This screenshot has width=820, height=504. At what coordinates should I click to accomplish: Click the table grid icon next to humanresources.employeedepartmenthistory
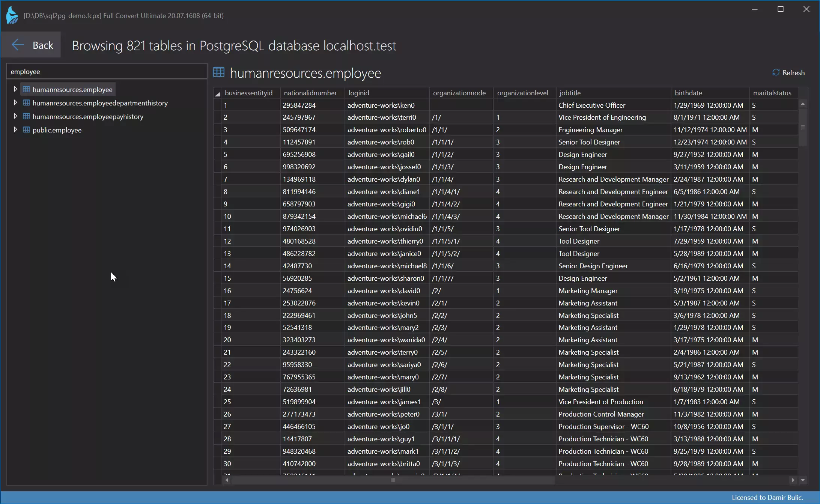tap(26, 102)
